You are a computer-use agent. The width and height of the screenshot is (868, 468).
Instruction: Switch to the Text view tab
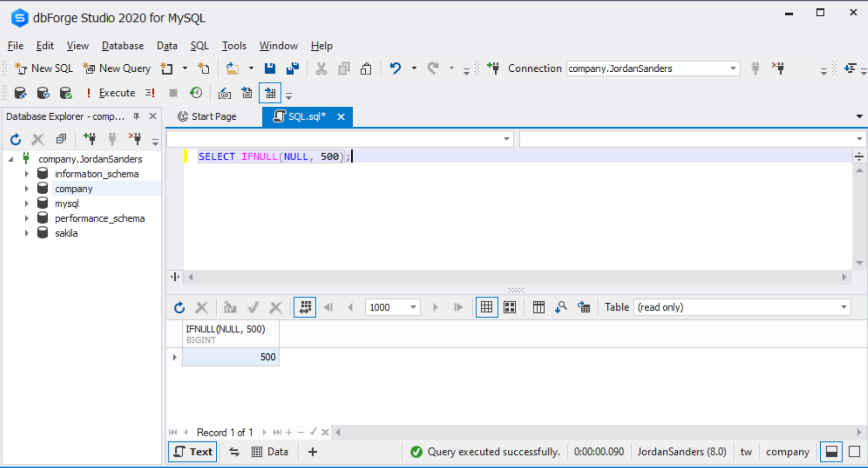tap(193, 452)
